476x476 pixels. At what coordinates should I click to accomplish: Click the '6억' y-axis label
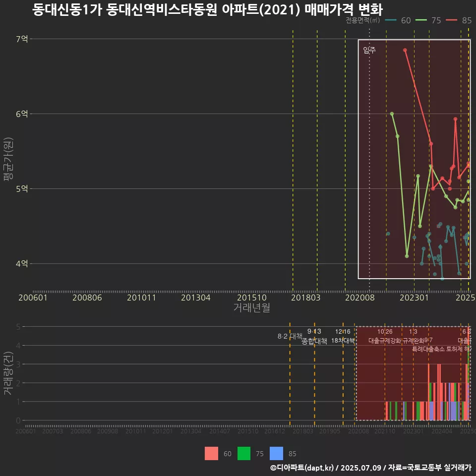[x=22, y=114]
